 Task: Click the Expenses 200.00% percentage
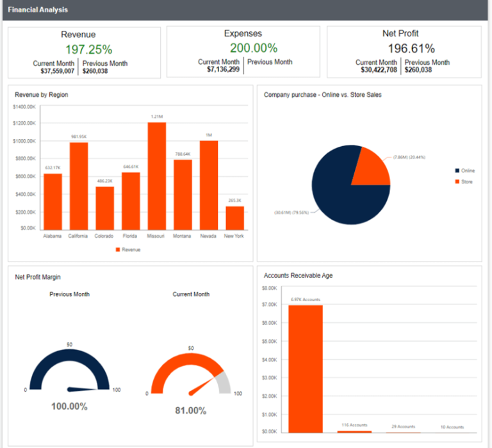point(254,48)
